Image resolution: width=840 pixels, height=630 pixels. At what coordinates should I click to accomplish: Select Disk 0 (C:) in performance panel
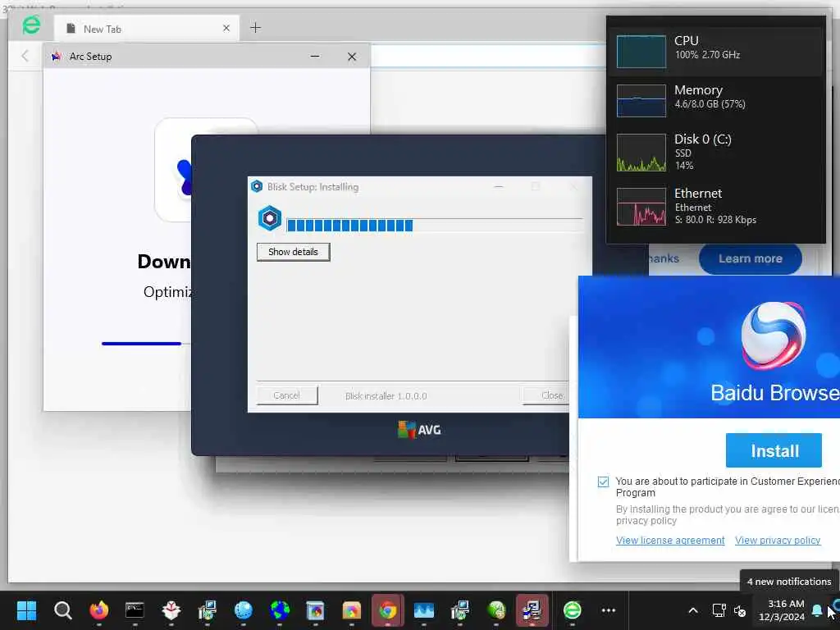click(715, 152)
